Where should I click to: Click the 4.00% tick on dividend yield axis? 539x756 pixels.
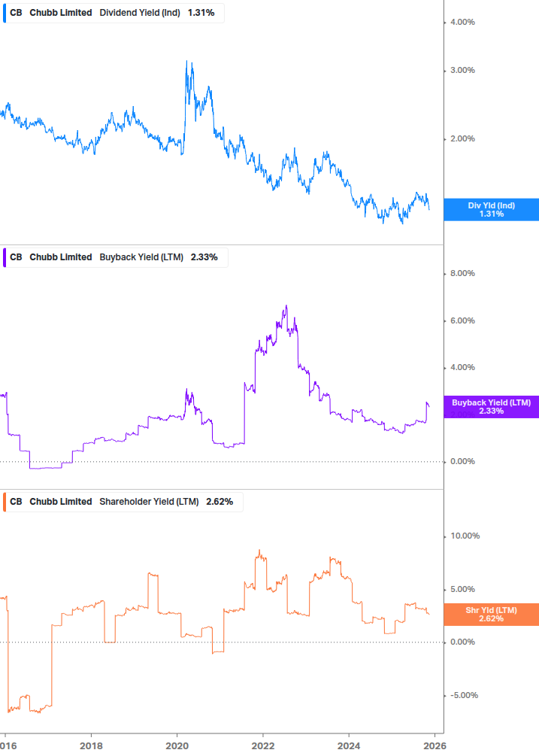pyautogui.click(x=462, y=22)
